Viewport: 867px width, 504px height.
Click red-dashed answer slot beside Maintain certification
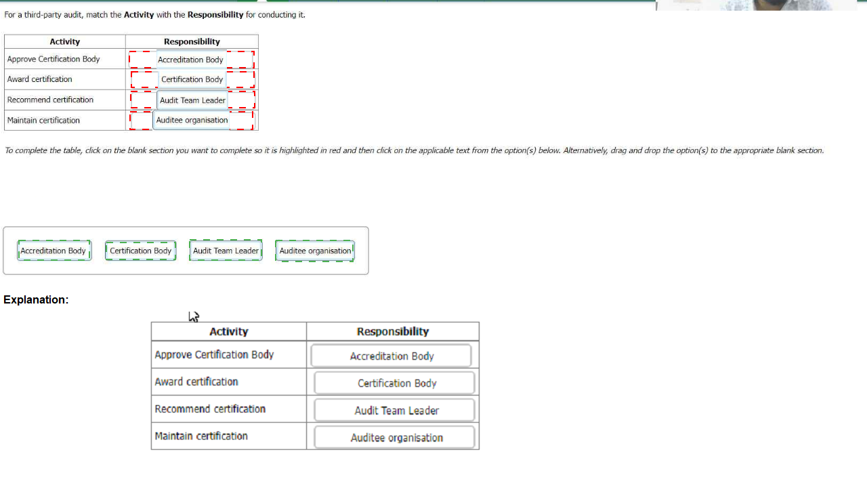[x=192, y=121]
